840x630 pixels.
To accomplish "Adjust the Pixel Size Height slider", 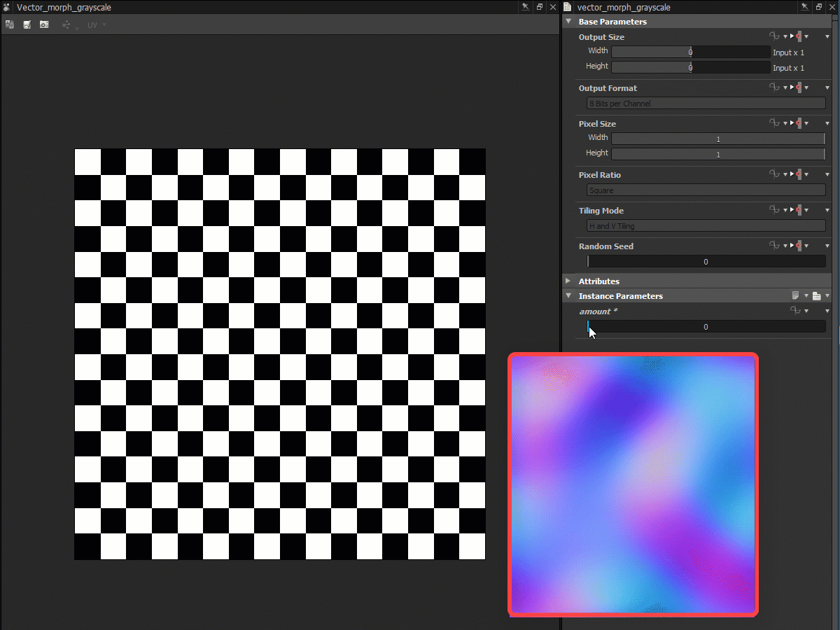I will pos(718,154).
